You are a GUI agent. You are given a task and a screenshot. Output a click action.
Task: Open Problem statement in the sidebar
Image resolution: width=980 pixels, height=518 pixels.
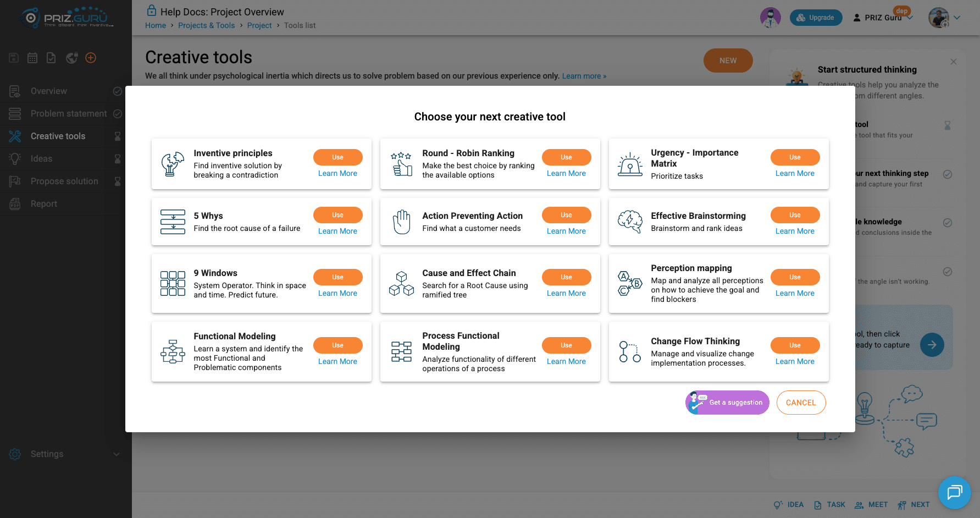click(x=66, y=114)
